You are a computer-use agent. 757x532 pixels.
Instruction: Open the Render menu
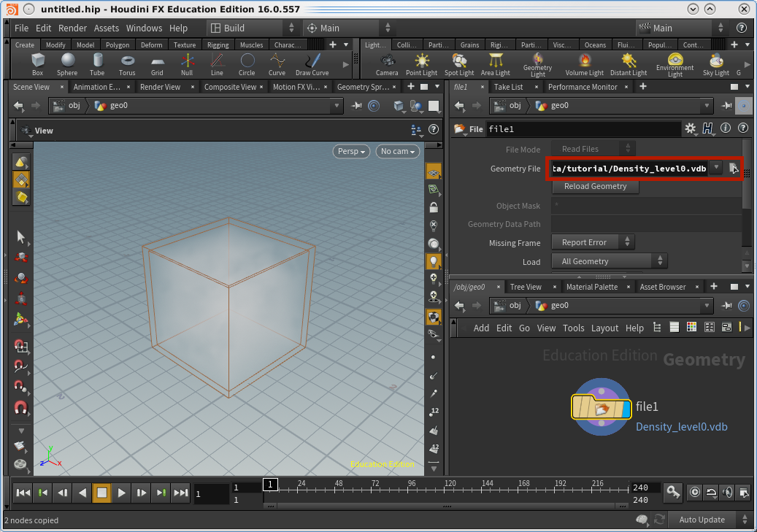point(72,28)
